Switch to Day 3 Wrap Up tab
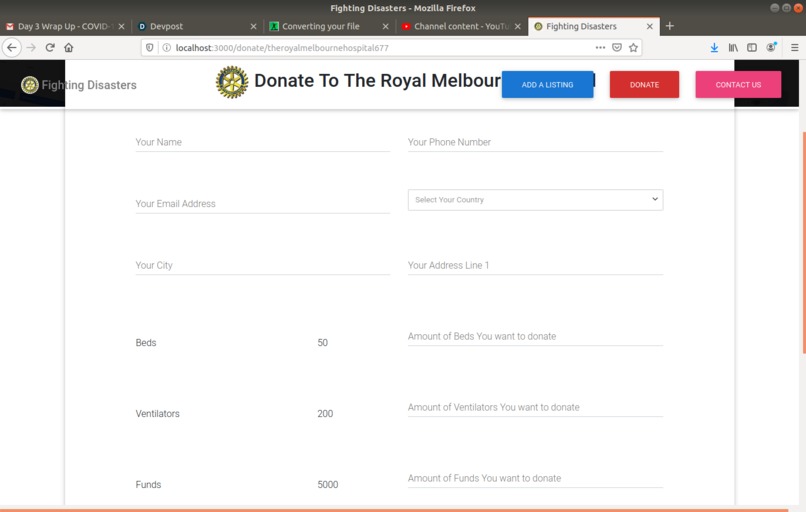The height and width of the screenshot is (512, 806). tap(66, 26)
